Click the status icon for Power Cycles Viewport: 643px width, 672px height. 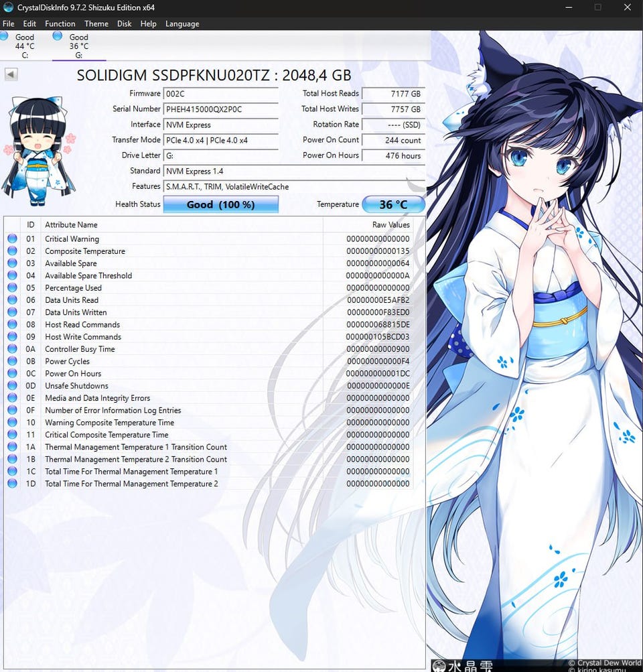pos(13,361)
